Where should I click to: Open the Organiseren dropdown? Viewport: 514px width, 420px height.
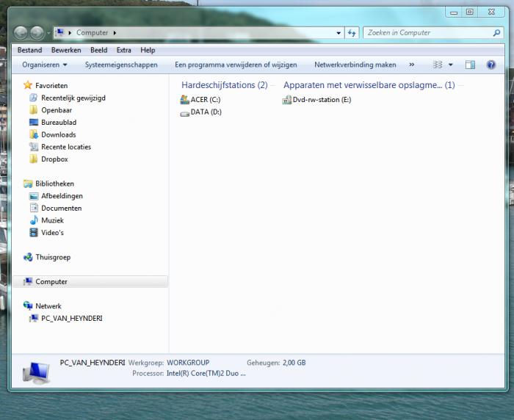coord(45,65)
